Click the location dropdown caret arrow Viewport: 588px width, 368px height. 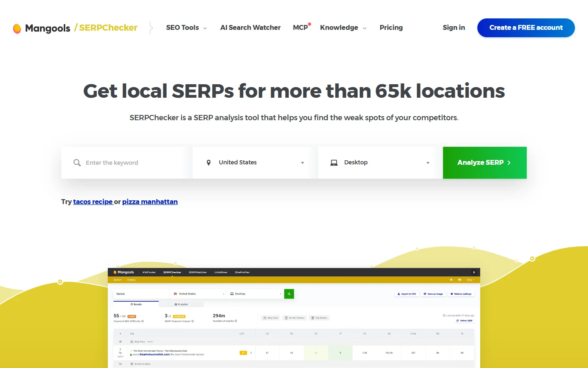click(x=303, y=163)
